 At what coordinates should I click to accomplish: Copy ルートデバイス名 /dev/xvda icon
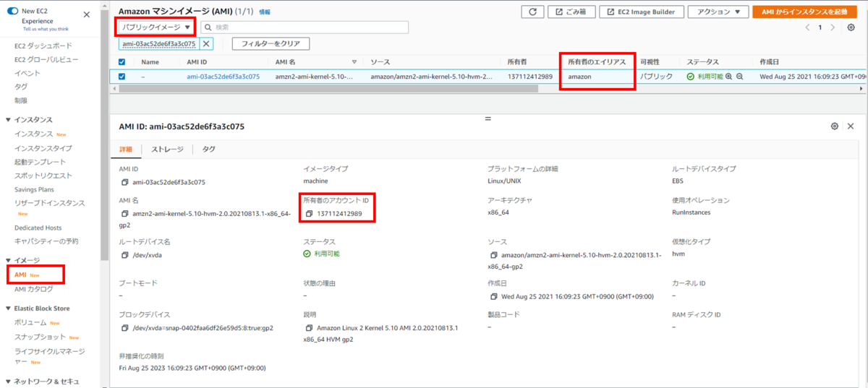coord(125,255)
